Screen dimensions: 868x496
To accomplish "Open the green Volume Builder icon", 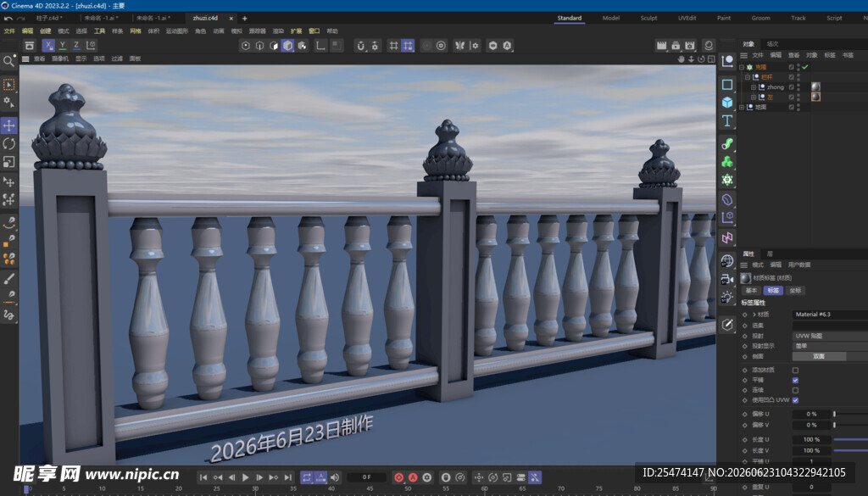I will (727, 162).
